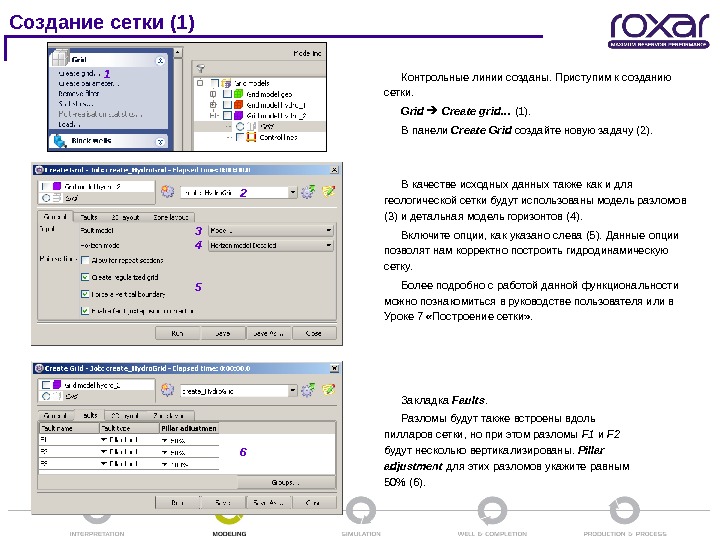Viewport: 720px width, 540px height.
Task: Toggle Grid model geo checkbox in tree
Action: tap(227, 94)
